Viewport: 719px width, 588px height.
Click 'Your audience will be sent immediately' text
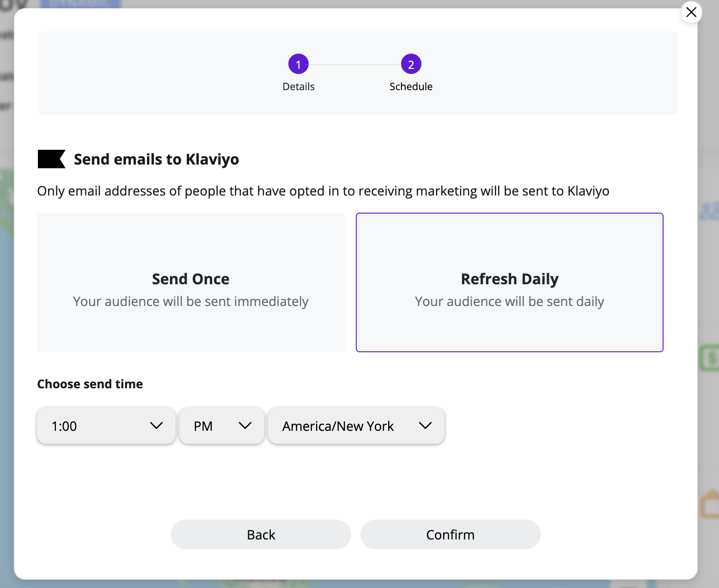point(191,301)
